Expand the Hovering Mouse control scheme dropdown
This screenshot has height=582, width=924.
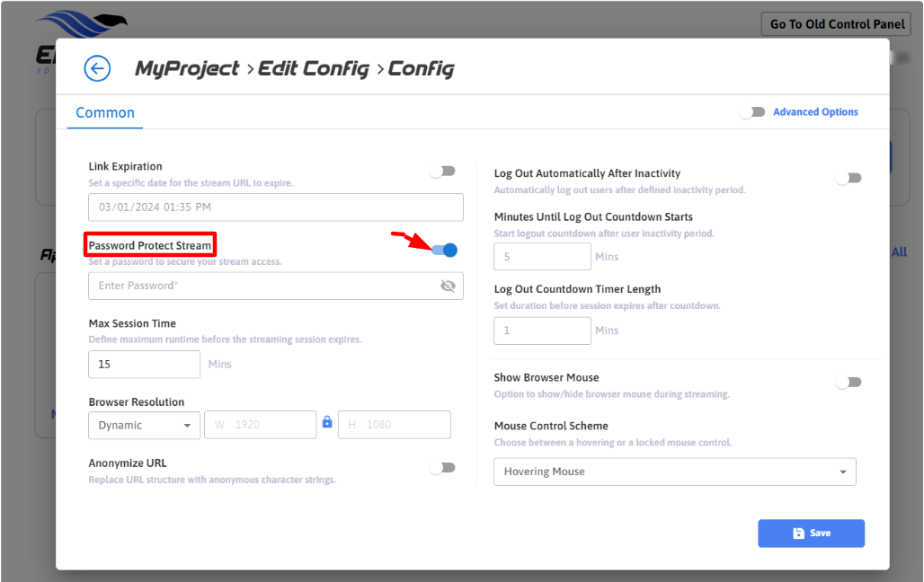(x=674, y=472)
